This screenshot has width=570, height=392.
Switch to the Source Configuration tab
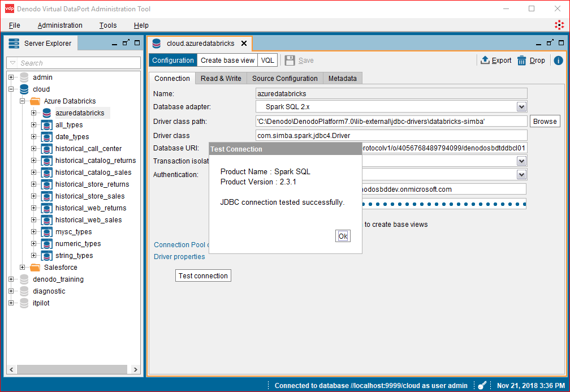pyautogui.click(x=285, y=79)
